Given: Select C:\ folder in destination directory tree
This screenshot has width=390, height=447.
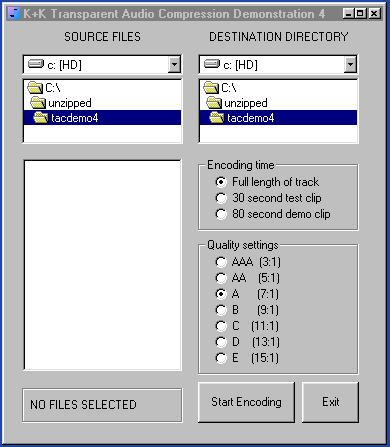Looking at the screenshot, I should tap(278, 88).
